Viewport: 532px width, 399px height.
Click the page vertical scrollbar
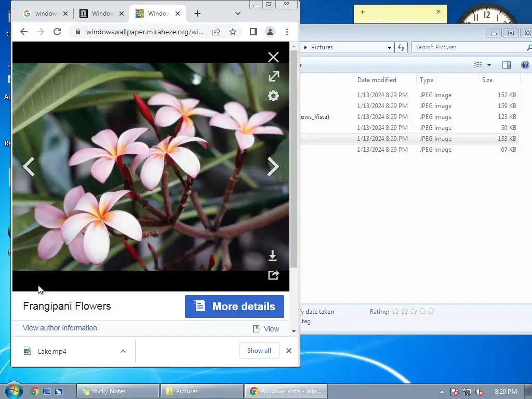pos(294,159)
